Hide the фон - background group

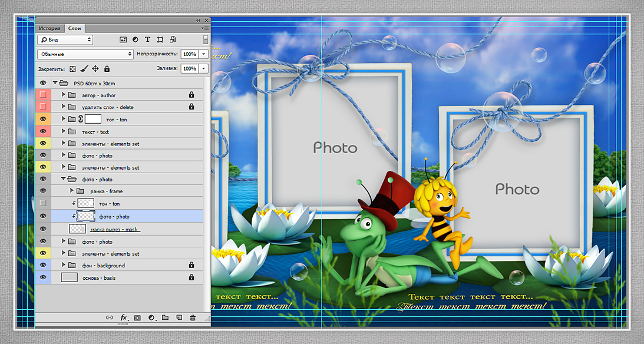click(x=42, y=265)
